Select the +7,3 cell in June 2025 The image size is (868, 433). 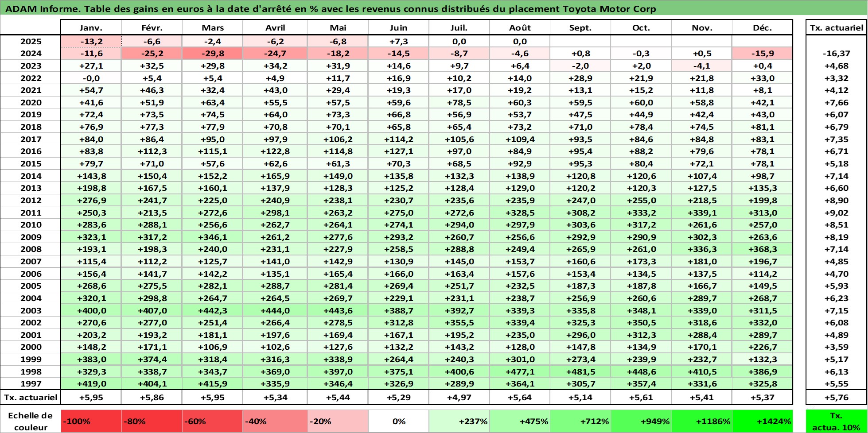coord(398,41)
